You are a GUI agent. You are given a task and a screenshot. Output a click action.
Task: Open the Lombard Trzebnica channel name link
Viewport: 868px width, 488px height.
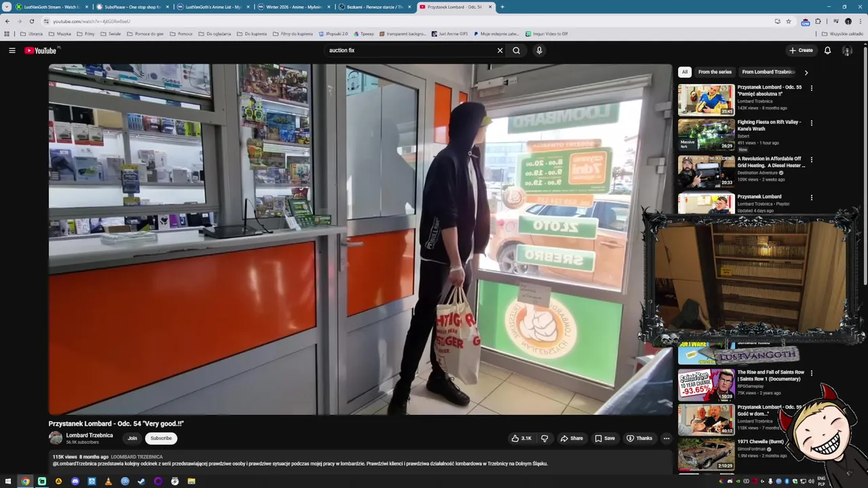click(90, 435)
